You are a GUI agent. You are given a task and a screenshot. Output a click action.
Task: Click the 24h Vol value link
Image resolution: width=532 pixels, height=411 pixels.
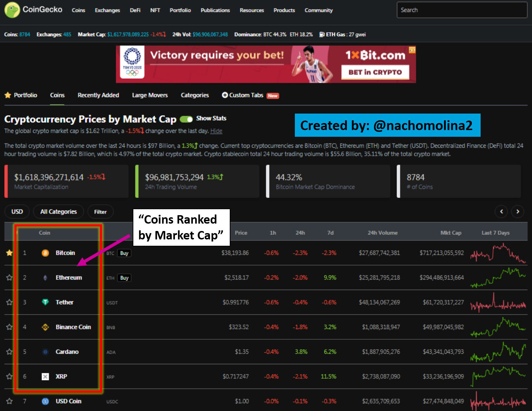pyautogui.click(x=210, y=34)
